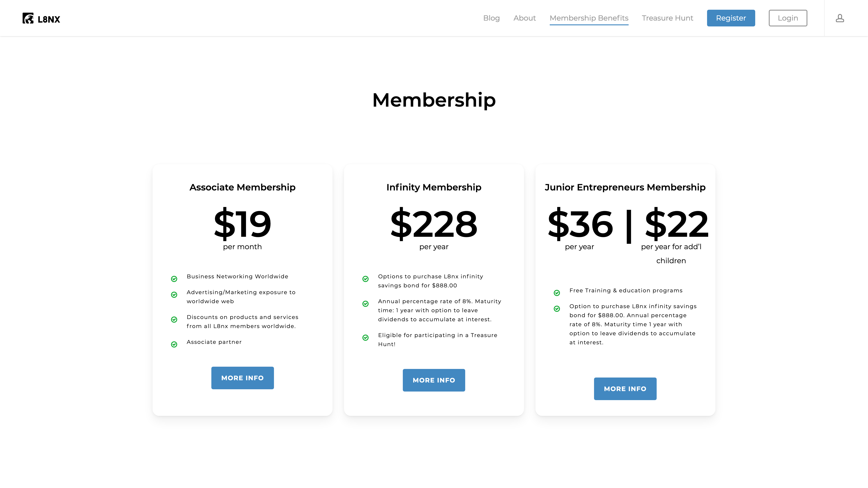The image size is (868, 488).
Task: Click checkmark by Junior savings bond option
Action: coord(557,309)
